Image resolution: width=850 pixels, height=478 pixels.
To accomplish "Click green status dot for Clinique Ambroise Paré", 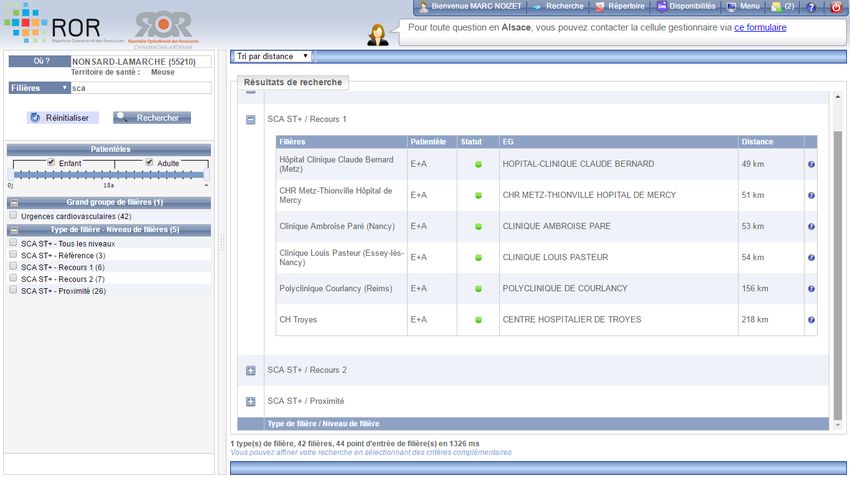I will click(x=478, y=227).
